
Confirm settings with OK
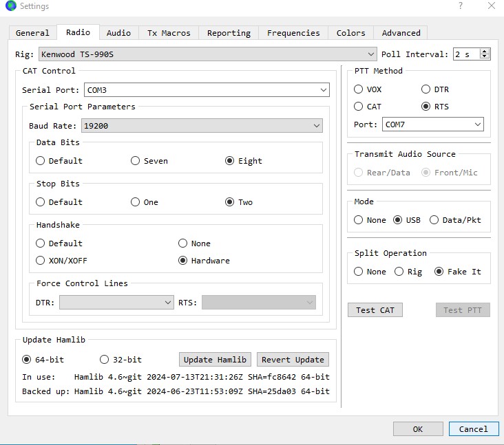pyautogui.click(x=418, y=429)
